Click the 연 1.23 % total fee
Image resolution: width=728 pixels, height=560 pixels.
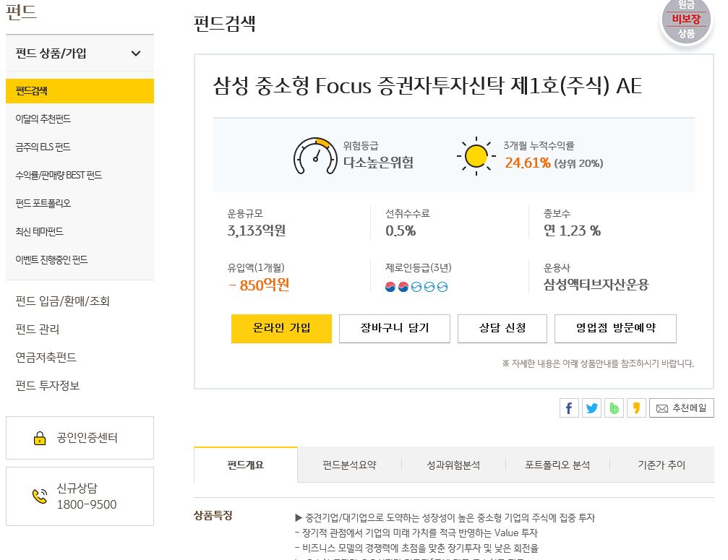point(572,231)
